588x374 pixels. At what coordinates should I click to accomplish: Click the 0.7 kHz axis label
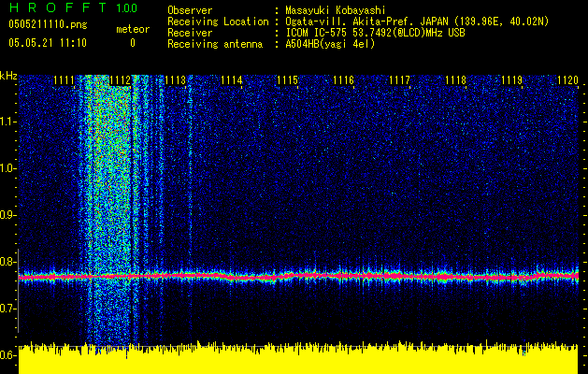(x=8, y=309)
